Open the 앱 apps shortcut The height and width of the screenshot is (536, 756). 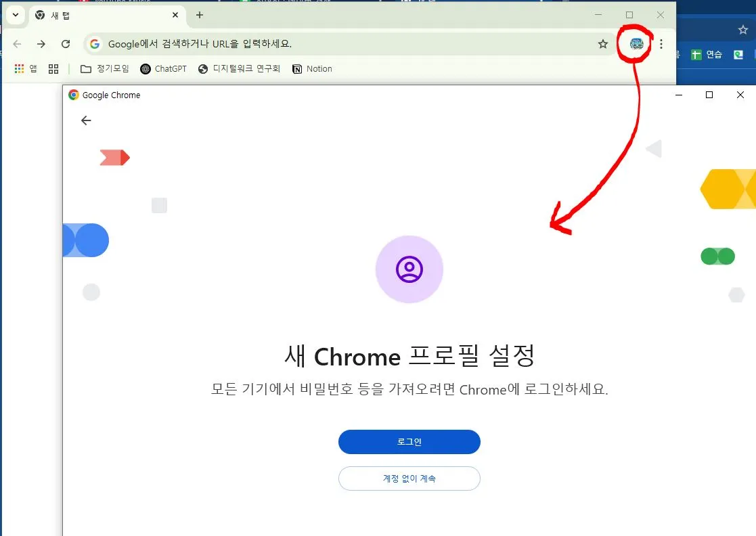(x=26, y=69)
